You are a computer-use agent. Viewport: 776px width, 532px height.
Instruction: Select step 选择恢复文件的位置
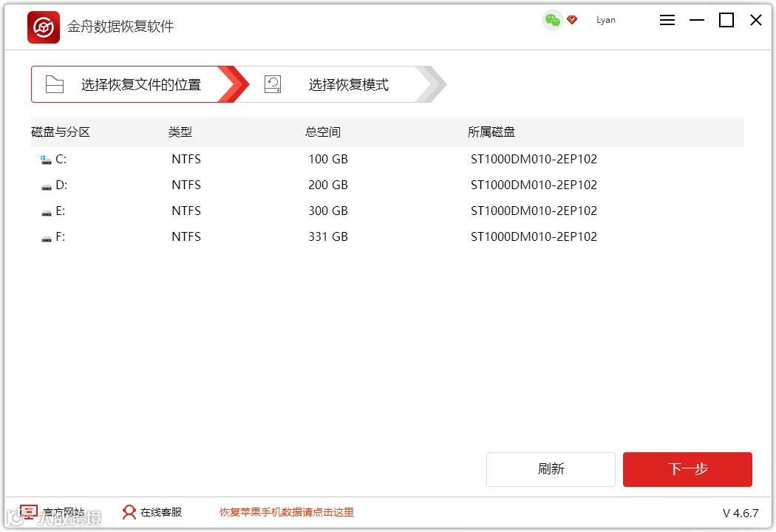[140, 84]
